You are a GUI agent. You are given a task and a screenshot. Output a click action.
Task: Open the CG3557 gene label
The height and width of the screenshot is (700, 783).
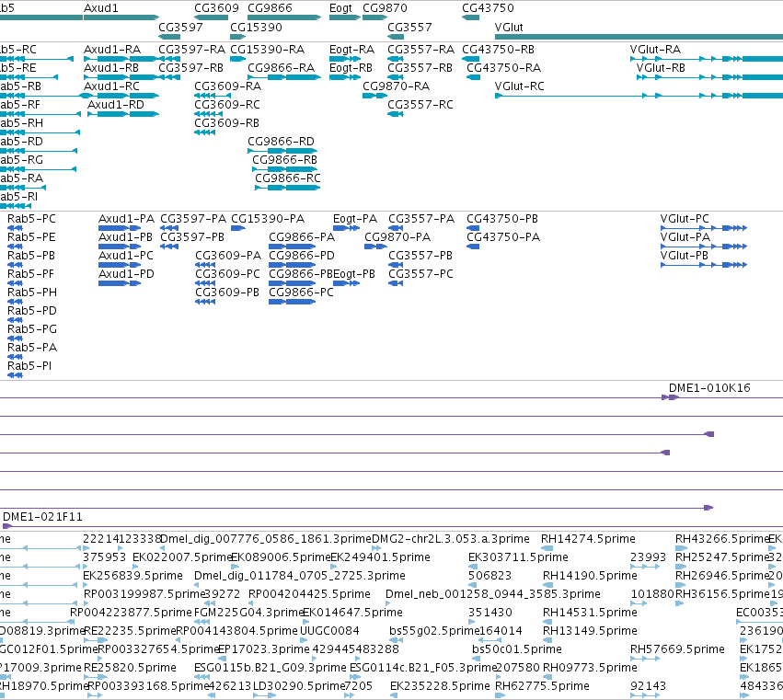click(x=409, y=27)
